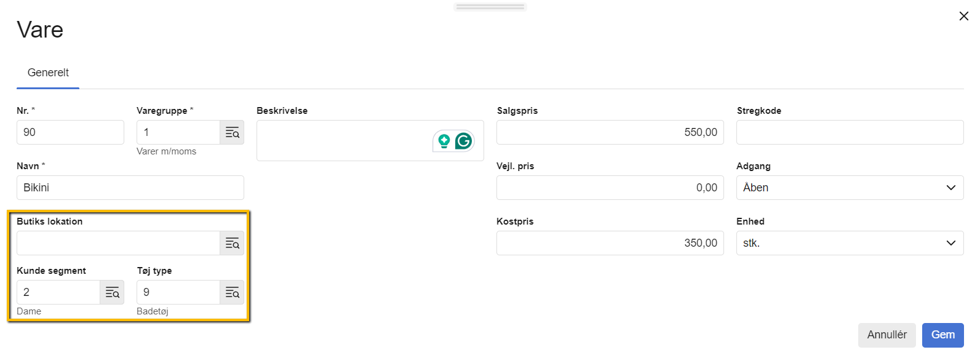Focus the Vejl. pris field
The image size is (980, 363).
click(610, 188)
